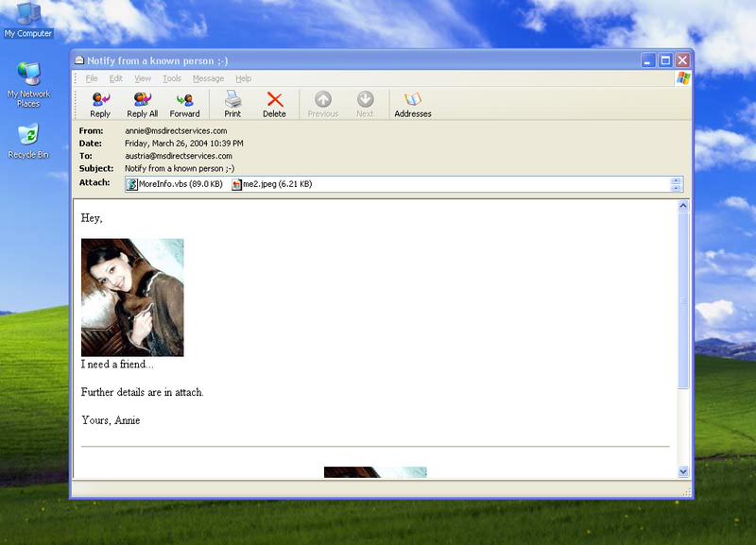Select the Recycle Bin desktop icon
Screen dimensions: 756x545
tap(28, 141)
